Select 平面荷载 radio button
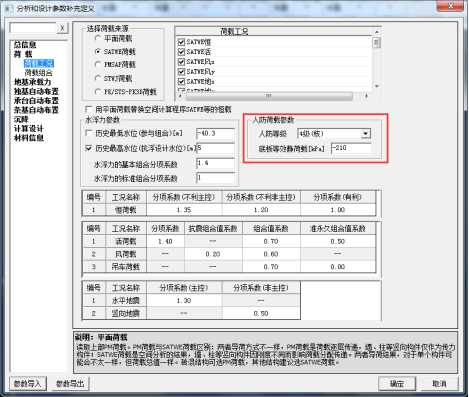469x397 pixels. [x=98, y=38]
